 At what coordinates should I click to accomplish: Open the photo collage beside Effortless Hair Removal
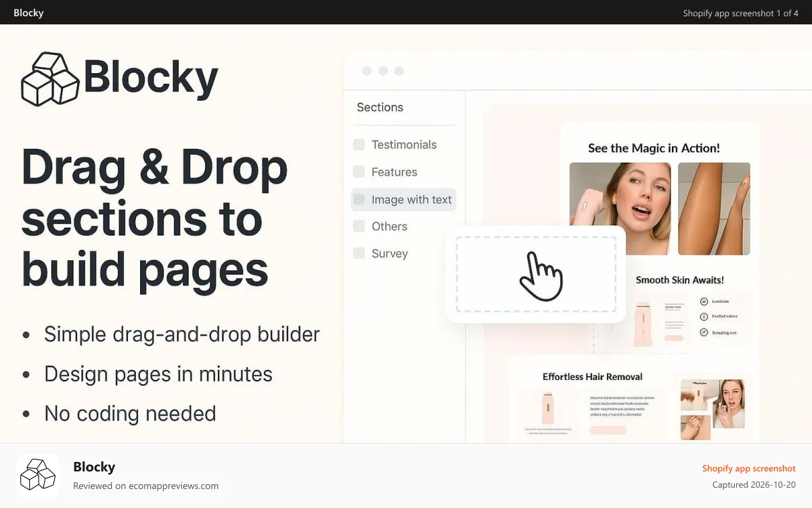[713, 409]
